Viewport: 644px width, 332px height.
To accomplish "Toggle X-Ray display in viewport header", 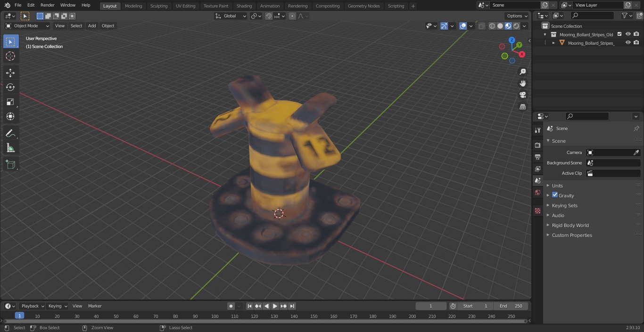I will (x=481, y=26).
